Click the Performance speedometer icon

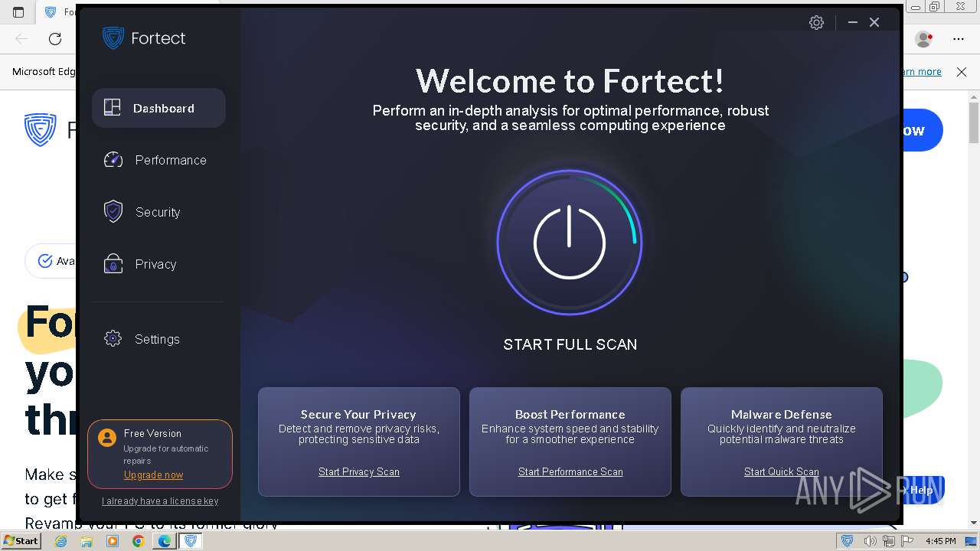click(x=113, y=160)
